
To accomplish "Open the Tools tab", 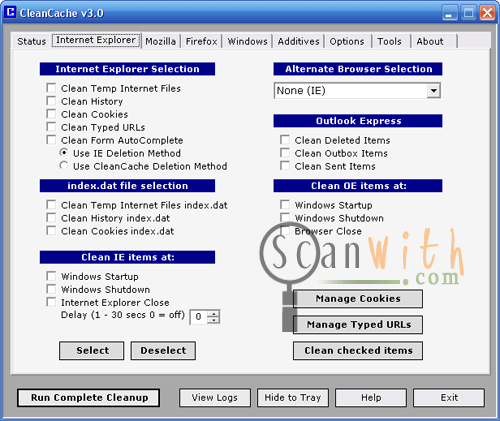I will click(389, 41).
